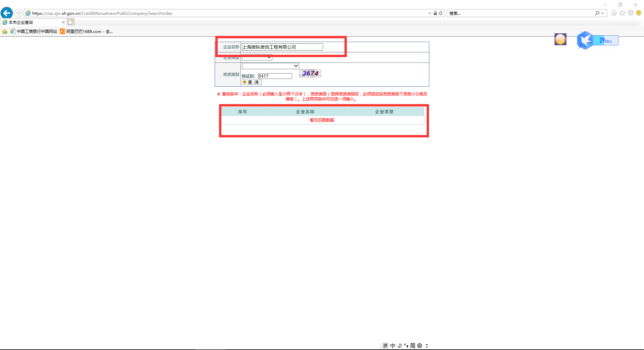
Task: Click the blue bird download speed widget
Action: (585, 40)
